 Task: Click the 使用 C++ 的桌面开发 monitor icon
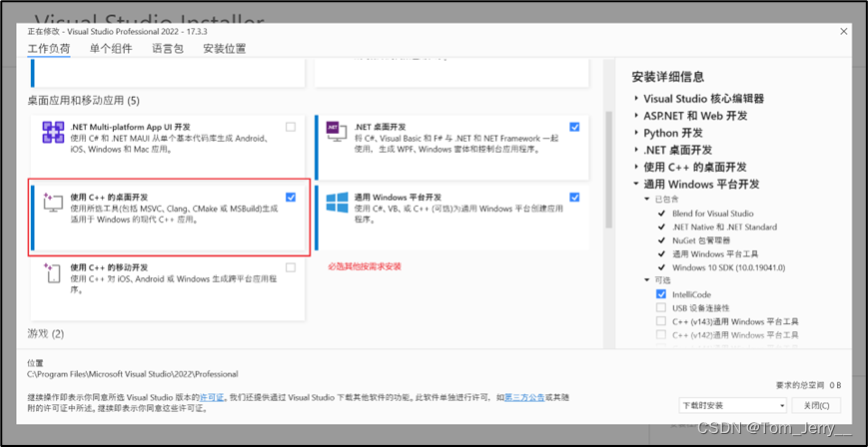pos(54,203)
